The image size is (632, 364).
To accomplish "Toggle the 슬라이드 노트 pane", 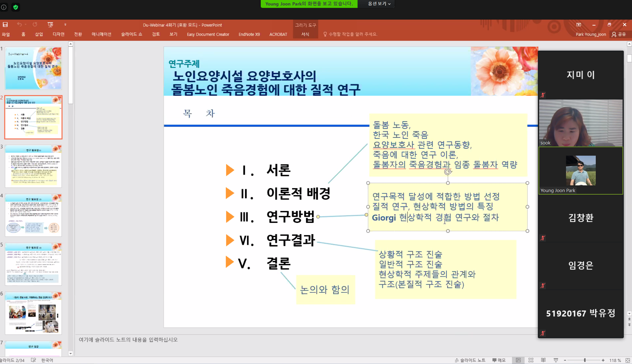I will click(470, 360).
